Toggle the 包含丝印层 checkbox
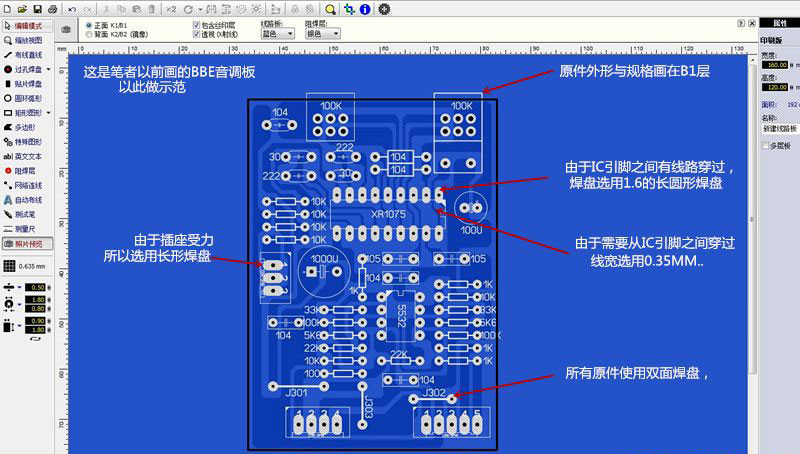800x454 pixels. 196,25
